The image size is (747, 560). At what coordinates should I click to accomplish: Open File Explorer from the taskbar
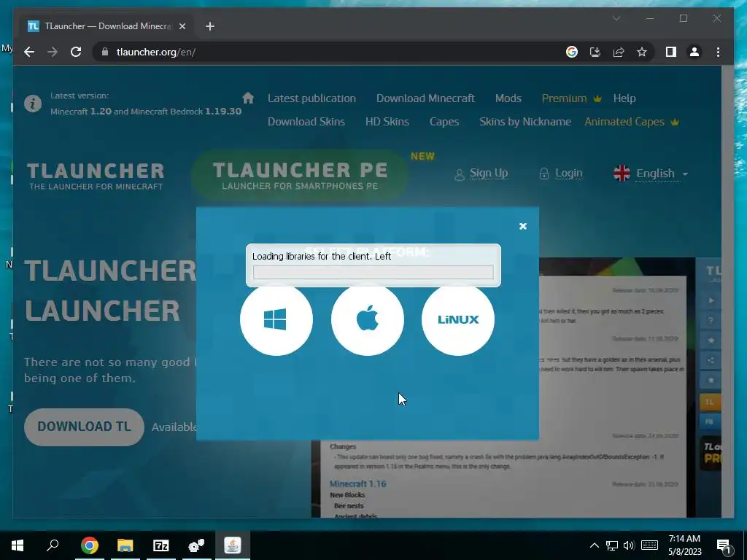pos(125,545)
